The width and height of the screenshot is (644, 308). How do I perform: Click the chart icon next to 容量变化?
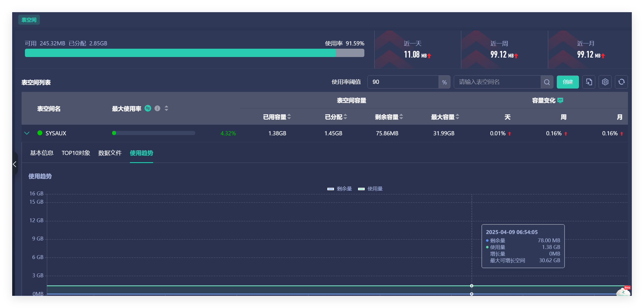pyautogui.click(x=560, y=100)
